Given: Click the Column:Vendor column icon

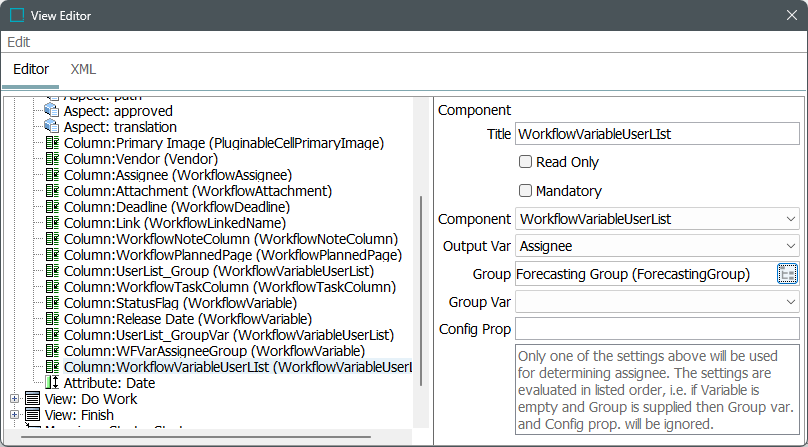Looking at the screenshot, I should [x=52, y=159].
